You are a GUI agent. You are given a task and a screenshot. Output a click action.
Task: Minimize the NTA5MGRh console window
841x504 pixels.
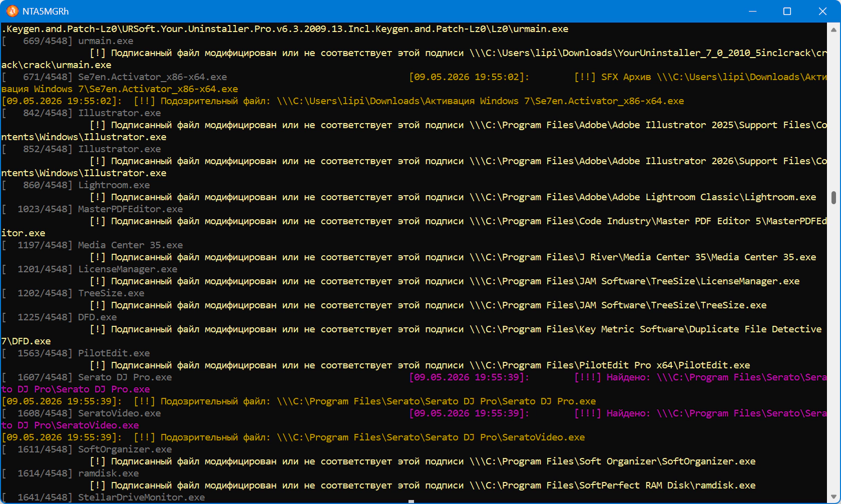click(752, 11)
